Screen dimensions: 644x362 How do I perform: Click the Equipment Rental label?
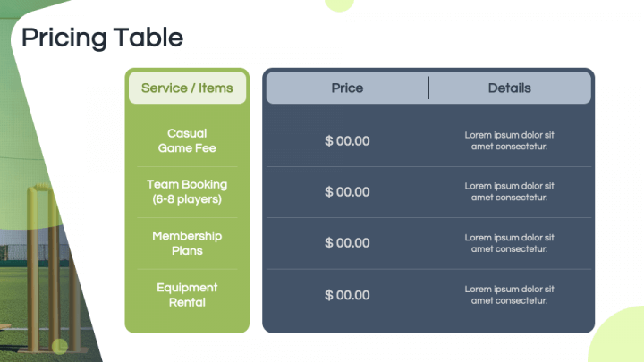coord(187,295)
